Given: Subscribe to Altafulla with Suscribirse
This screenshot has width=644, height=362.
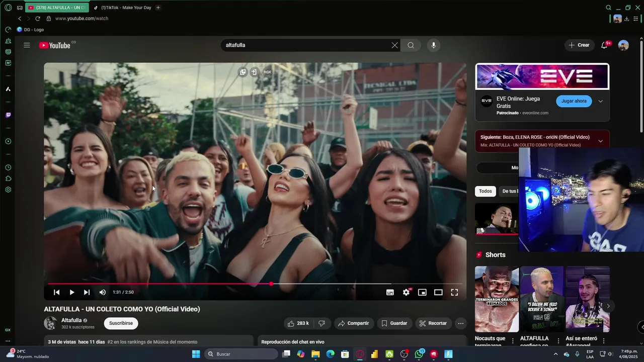Looking at the screenshot, I should coord(121,323).
